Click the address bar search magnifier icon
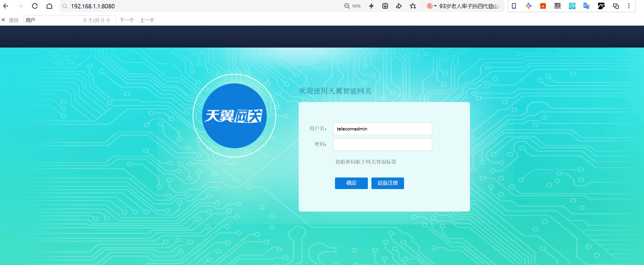This screenshot has width=644, height=265. point(65,6)
